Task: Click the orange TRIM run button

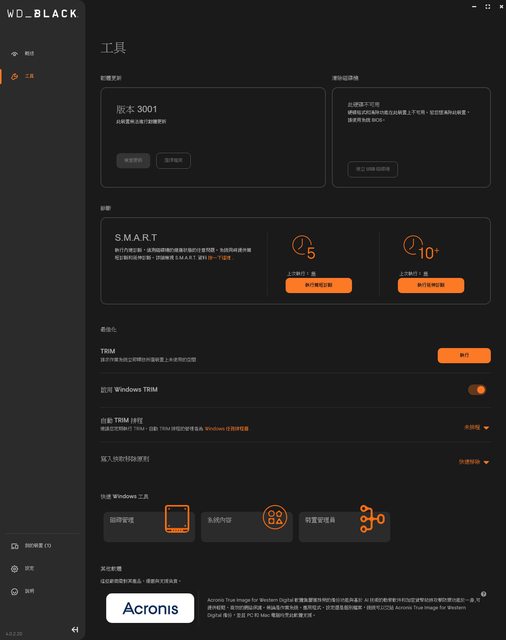Action: (x=464, y=355)
